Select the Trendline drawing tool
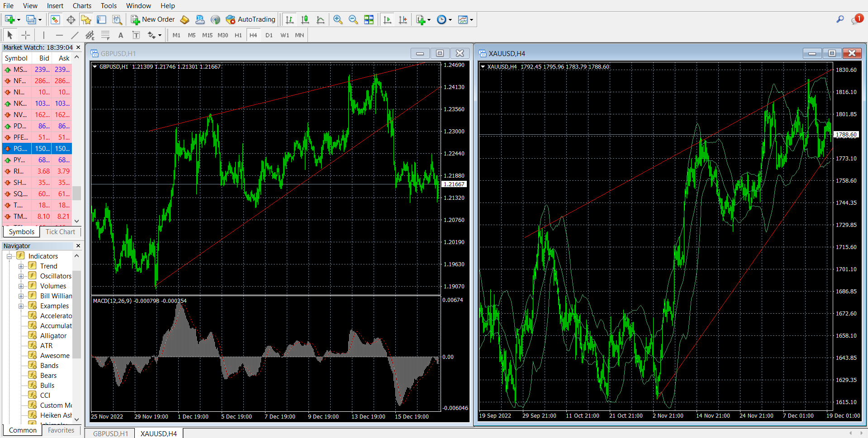Image resolution: width=868 pixels, height=438 pixels. (75, 35)
